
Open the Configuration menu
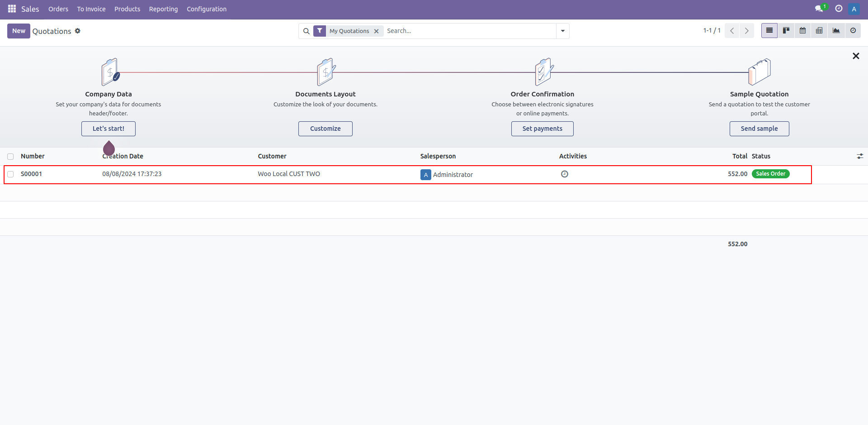point(206,9)
